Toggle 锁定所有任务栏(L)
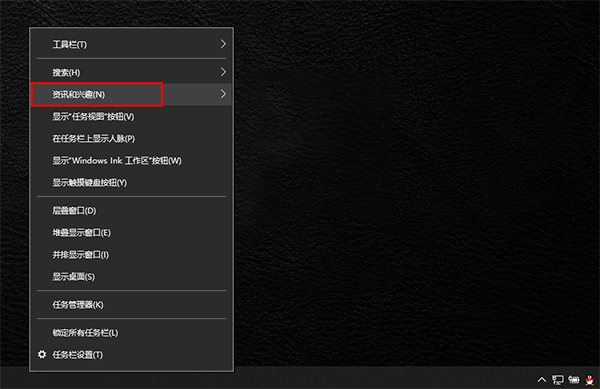The width and height of the screenshot is (600, 389). coord(131,333)
